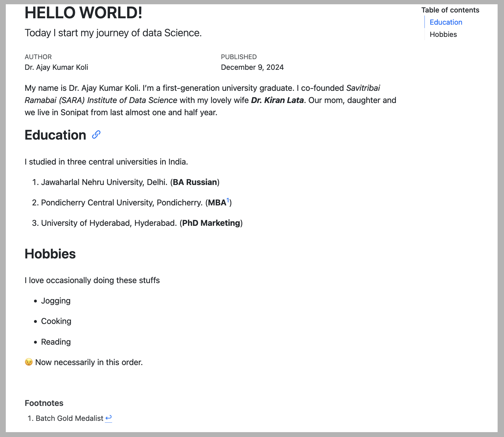Screen dimensions: 504x437
Task: Click the Batch Gold Medalist footnote text
Action: point(69,418)
